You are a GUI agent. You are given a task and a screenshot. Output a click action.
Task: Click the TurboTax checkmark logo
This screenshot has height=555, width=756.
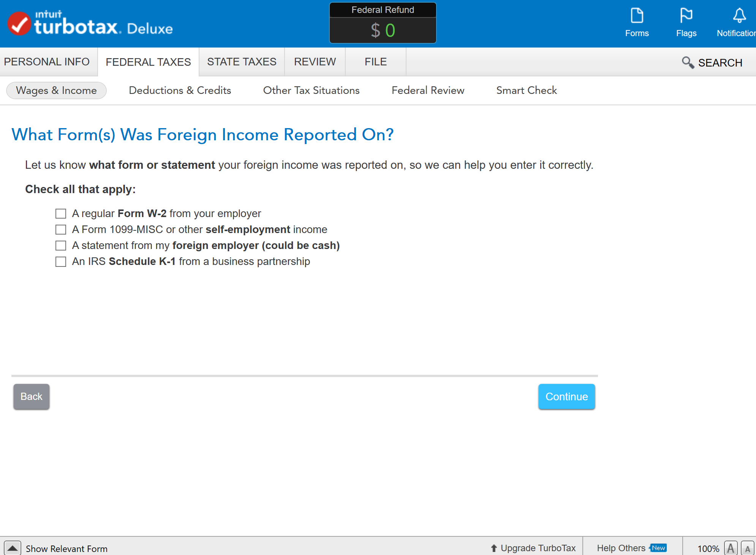[x=19, y=24]
